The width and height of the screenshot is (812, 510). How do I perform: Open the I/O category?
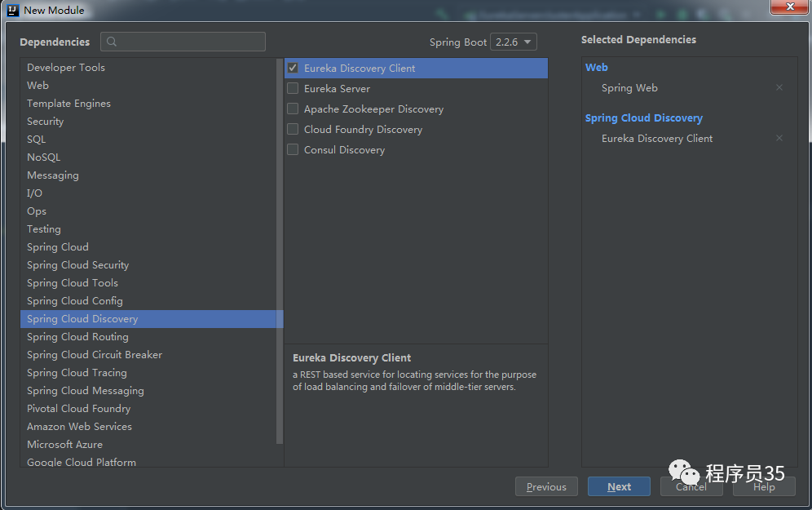coord(148,193)
